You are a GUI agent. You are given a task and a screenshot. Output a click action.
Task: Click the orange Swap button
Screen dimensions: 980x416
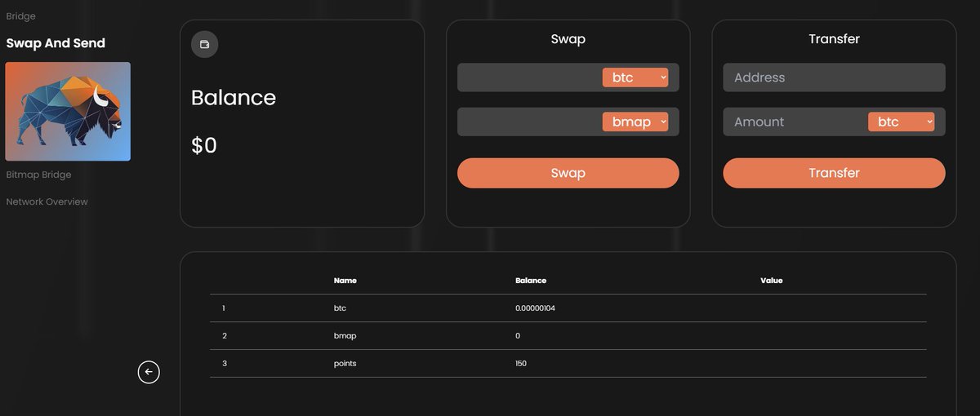click(568, 173)
